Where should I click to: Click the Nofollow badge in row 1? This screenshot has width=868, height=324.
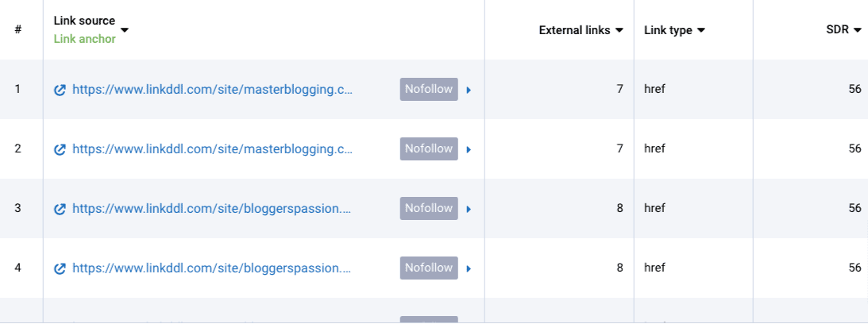coord(429,89)
